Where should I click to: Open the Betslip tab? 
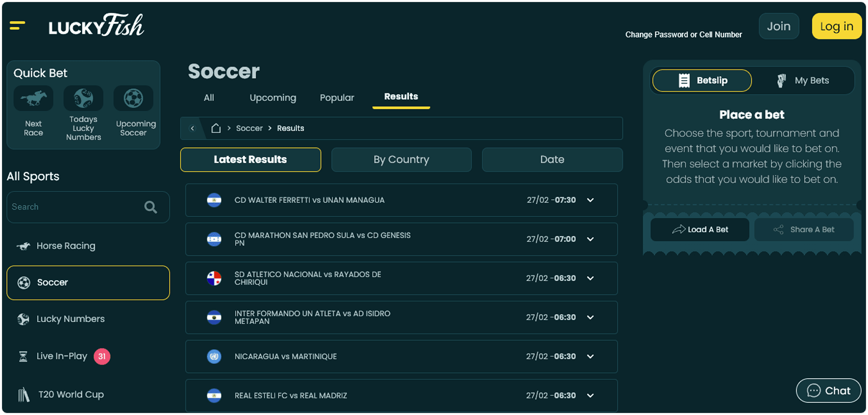point(702,81)
